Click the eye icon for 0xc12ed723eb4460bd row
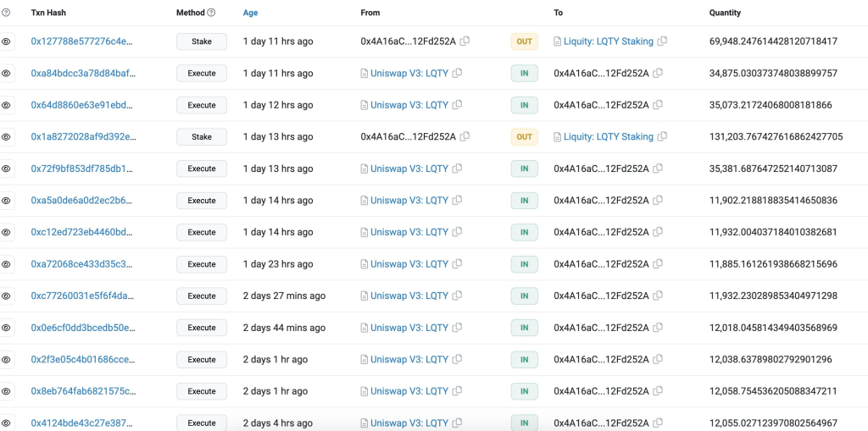This screenshot has width=868, height=431. point(6,232)
